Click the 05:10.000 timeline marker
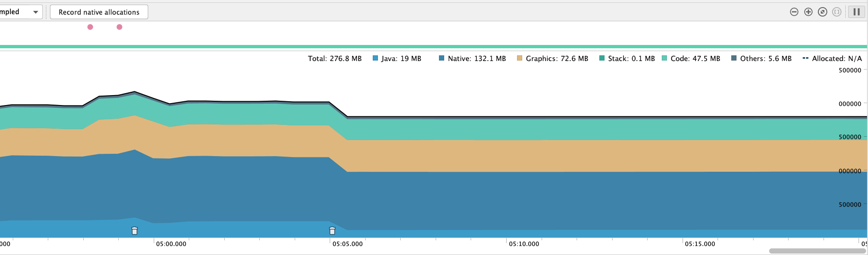Viewport: 868px width, 255px height. [524, 244]
